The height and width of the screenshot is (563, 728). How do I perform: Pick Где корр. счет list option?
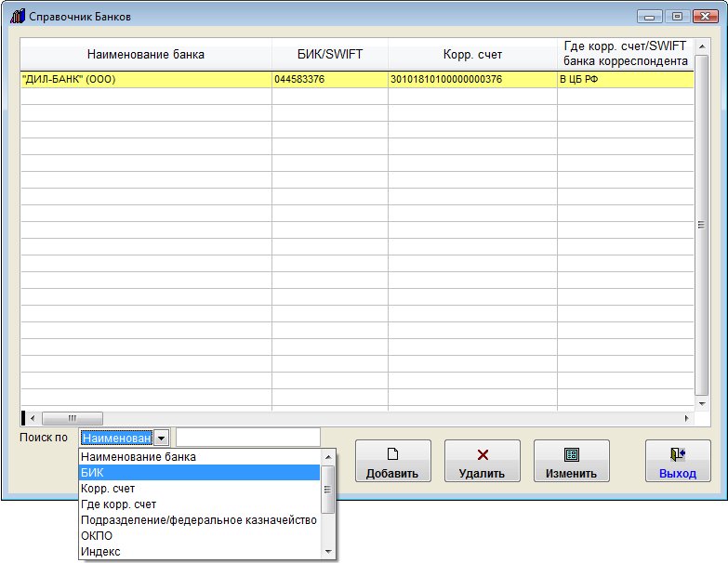(200, 504)
